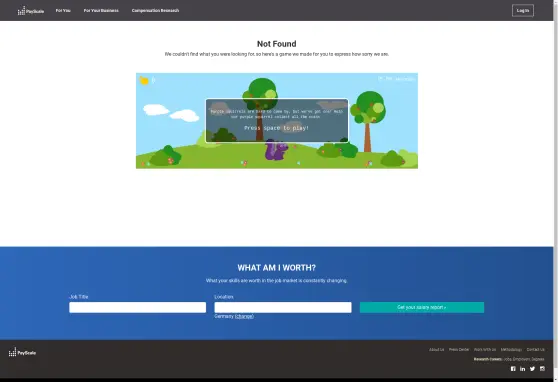
Task: Open the For Your Business menu
Action: tap(101, 10)
